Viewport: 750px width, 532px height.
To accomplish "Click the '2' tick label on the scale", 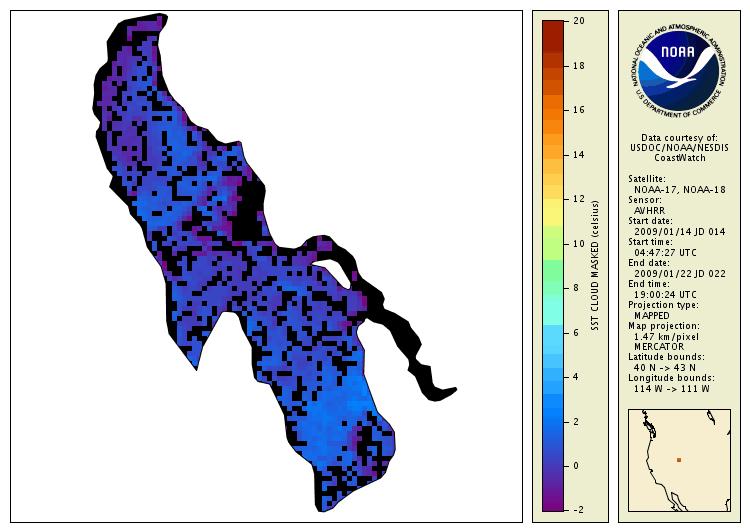I will pos(576,421).
